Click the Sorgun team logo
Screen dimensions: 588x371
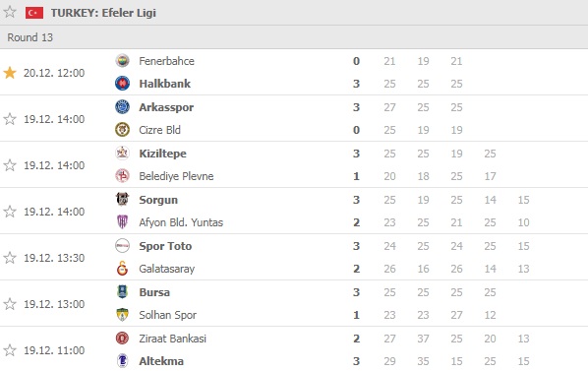coord(122,199)
